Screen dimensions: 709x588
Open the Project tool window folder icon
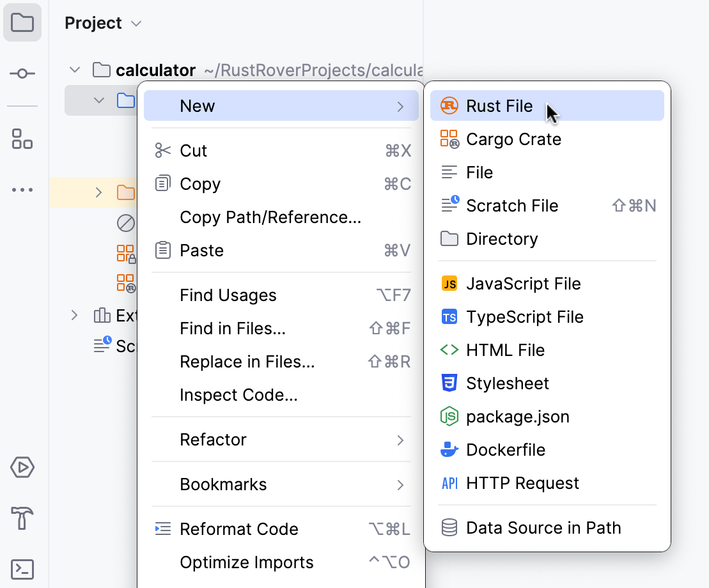[x=22, y=22]
